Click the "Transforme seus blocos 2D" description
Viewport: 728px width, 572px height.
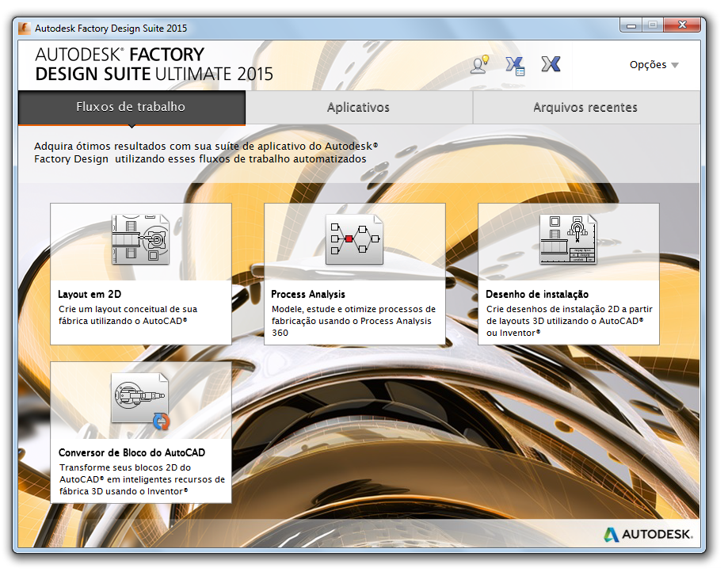pyautogui.click(x=142, y=479)
